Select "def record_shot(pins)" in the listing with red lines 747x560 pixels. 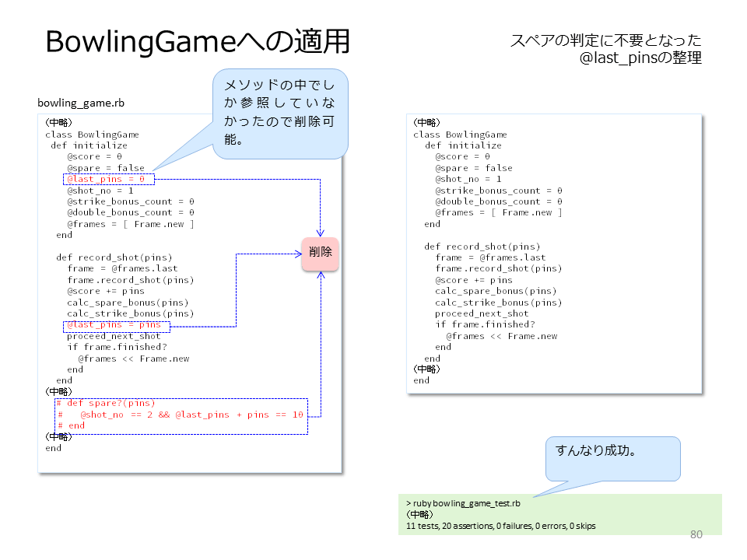click(x=114, y=257)
